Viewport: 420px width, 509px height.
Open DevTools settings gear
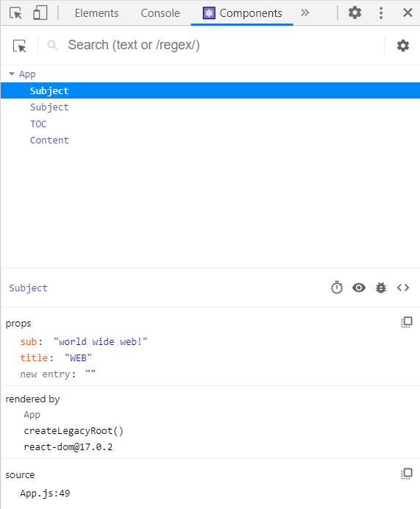tap(355, 13)
